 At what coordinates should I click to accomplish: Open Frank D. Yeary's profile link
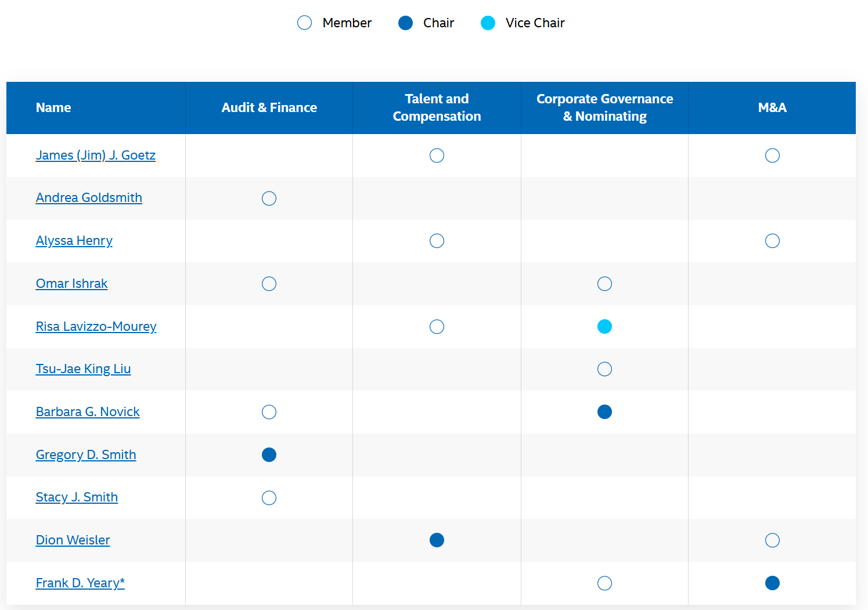coord(80,583)
